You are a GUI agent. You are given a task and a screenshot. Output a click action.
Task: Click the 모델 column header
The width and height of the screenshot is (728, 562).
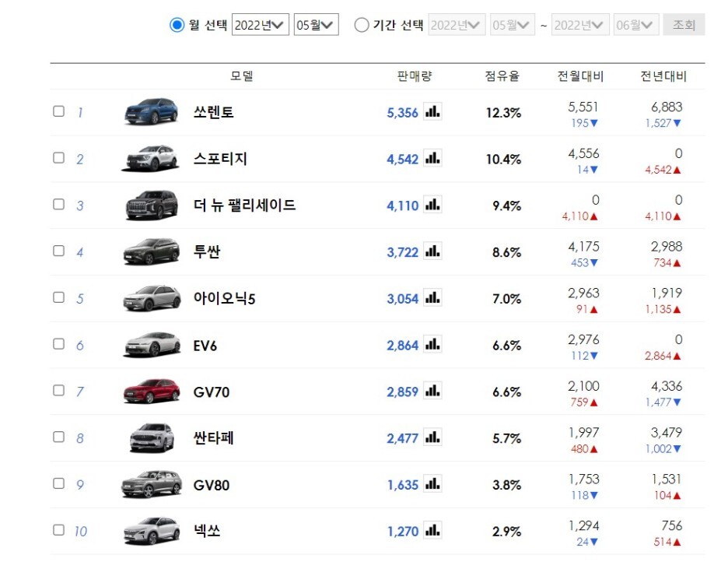242,76
